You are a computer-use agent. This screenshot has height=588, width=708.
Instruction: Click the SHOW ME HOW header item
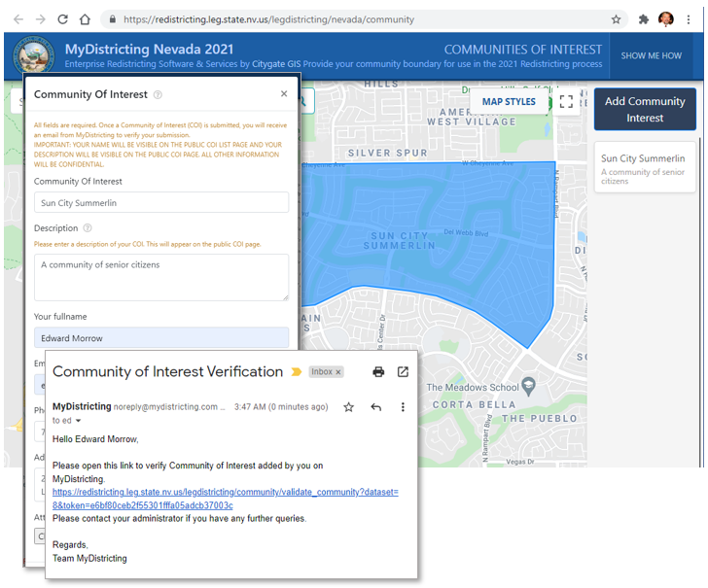652,55
